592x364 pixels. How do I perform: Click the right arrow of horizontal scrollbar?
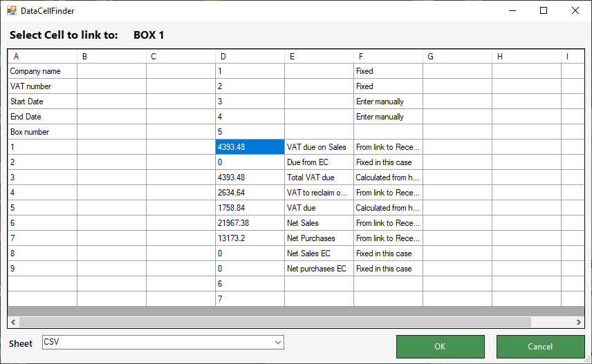(578, 322)
